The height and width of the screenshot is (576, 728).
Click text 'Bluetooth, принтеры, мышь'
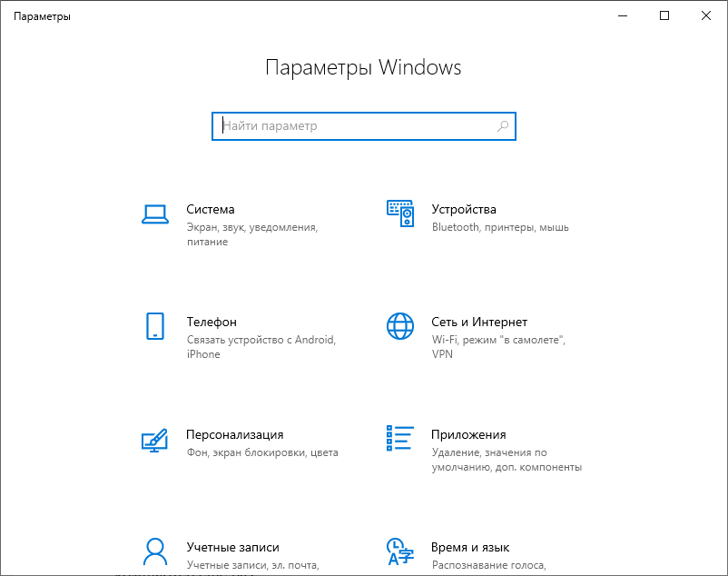[500, 227]
